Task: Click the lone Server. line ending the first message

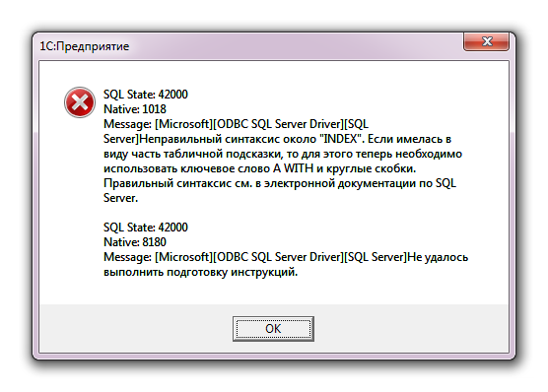Action: tap(121, 198)
